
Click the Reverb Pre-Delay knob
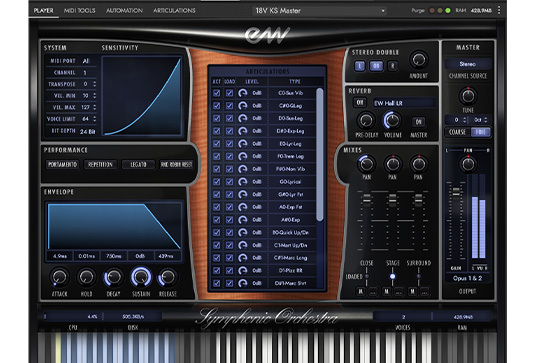point(366,120)
